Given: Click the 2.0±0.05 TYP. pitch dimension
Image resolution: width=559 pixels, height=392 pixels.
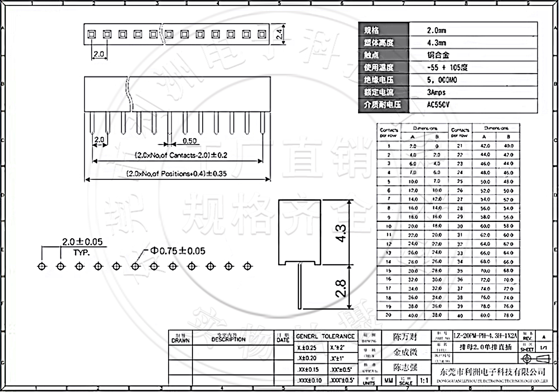Looking at the screenshot, I should click(x=82, y=242).
